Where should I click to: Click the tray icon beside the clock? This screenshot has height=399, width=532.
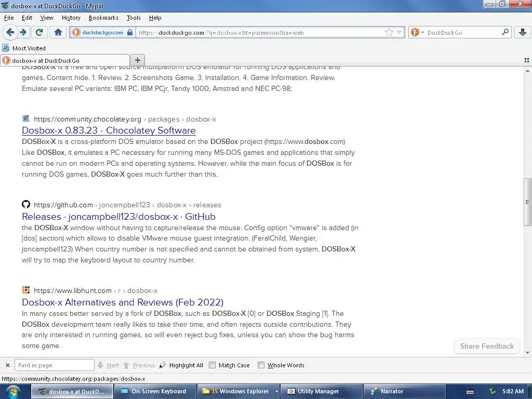(x=493, y=391)
